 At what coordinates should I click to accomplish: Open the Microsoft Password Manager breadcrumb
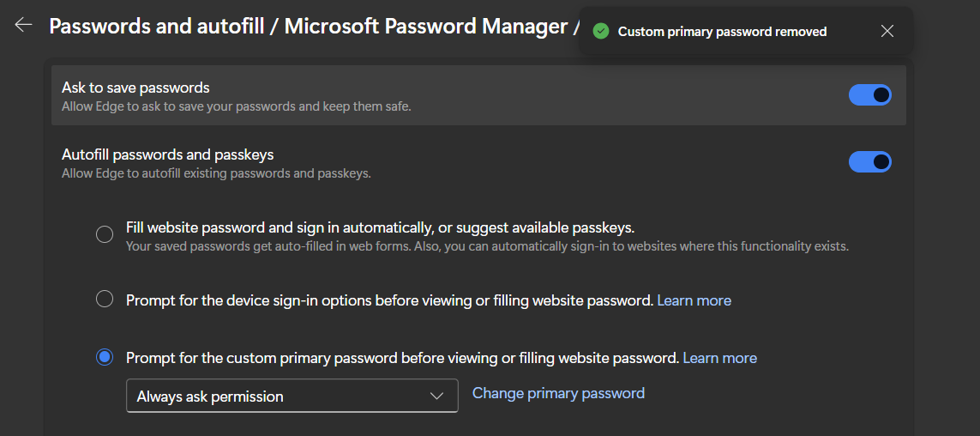coord(426,26)
